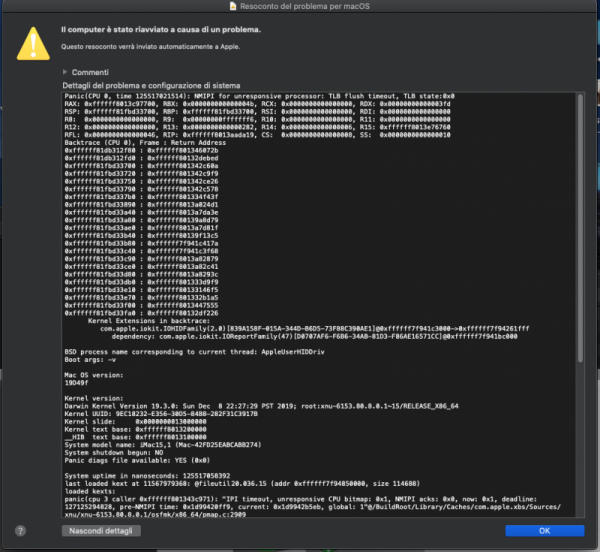Image resolution: width=600 pixels, height=552 pixels.
Task: Click backtrace row 0xffffff81fbd33ae0
Action: click(x=142, y=228)
